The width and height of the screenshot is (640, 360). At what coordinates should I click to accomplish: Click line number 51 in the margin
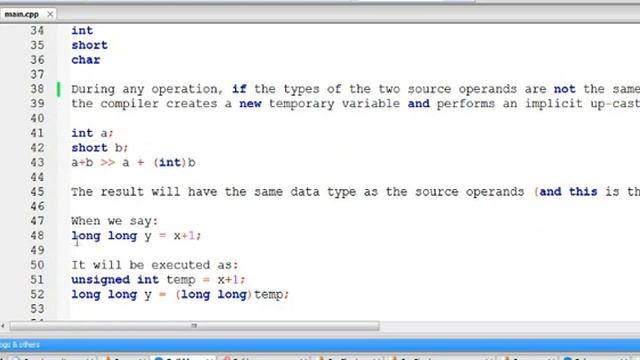(37, 280)
